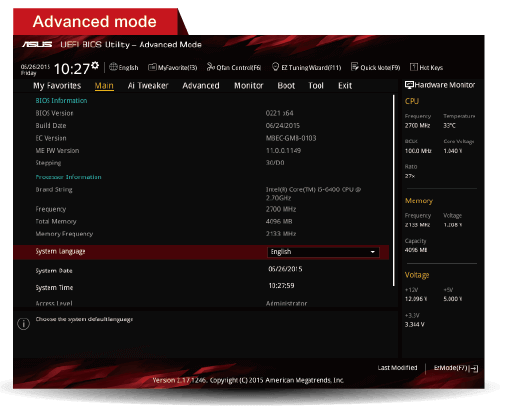Click the CPU temperature value 33°C

(449, 125)
